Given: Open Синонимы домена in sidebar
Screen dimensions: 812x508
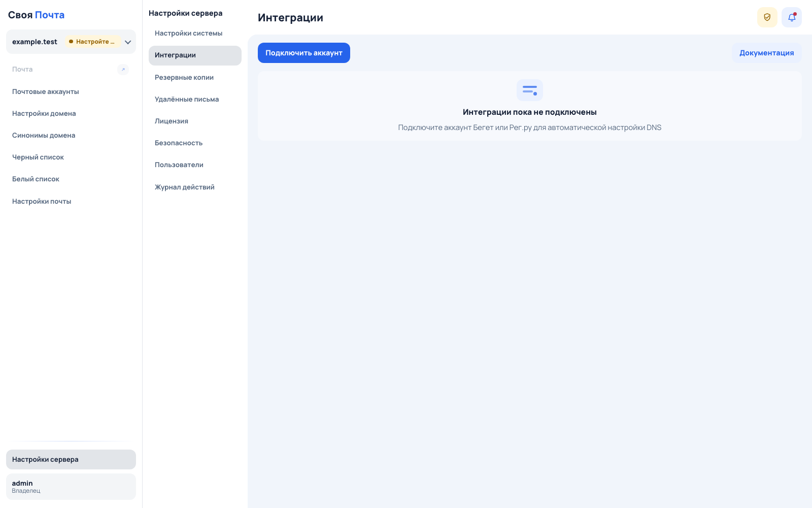Looking at the screenshot, I should (71, 136).
